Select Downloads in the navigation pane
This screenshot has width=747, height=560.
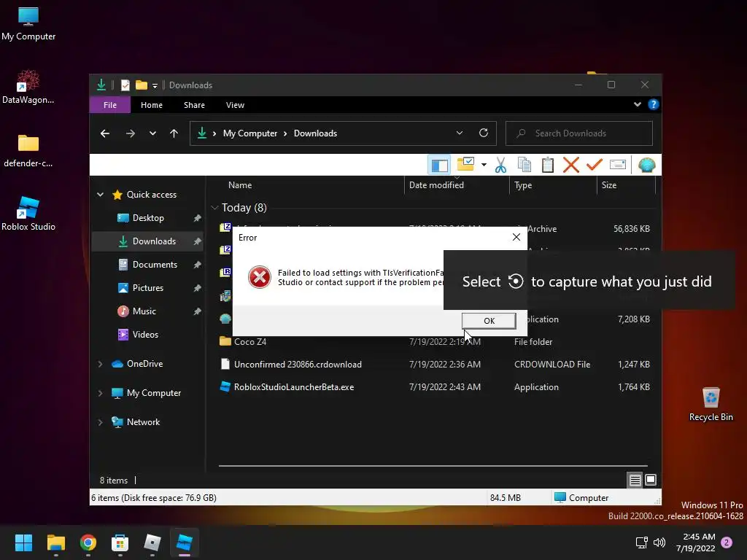click(154, 241)
